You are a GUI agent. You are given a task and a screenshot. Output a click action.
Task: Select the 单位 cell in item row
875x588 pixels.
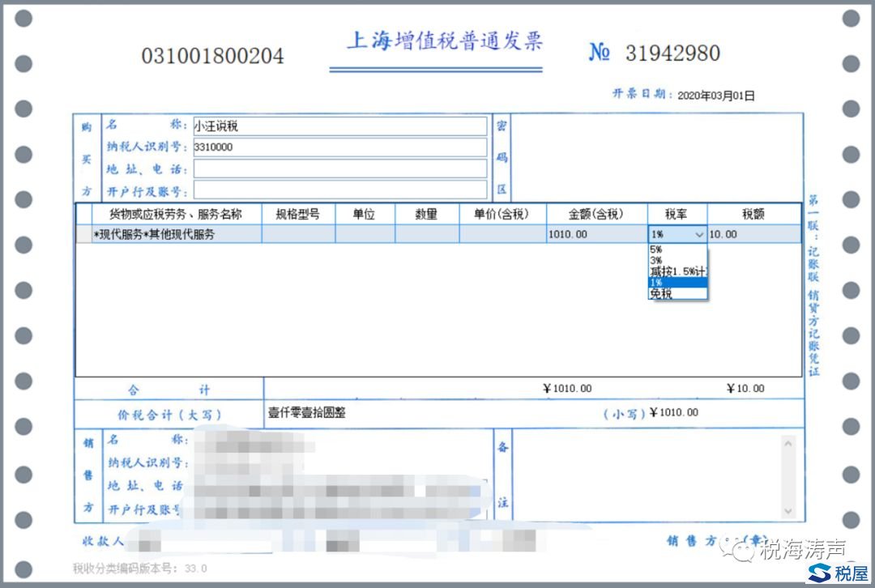click(x=365, y=234)
